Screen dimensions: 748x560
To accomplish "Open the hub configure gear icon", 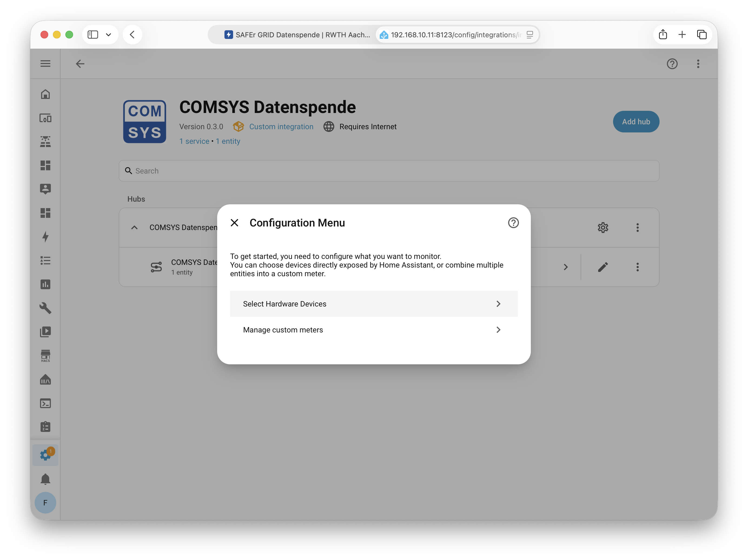I will [603, 228].
